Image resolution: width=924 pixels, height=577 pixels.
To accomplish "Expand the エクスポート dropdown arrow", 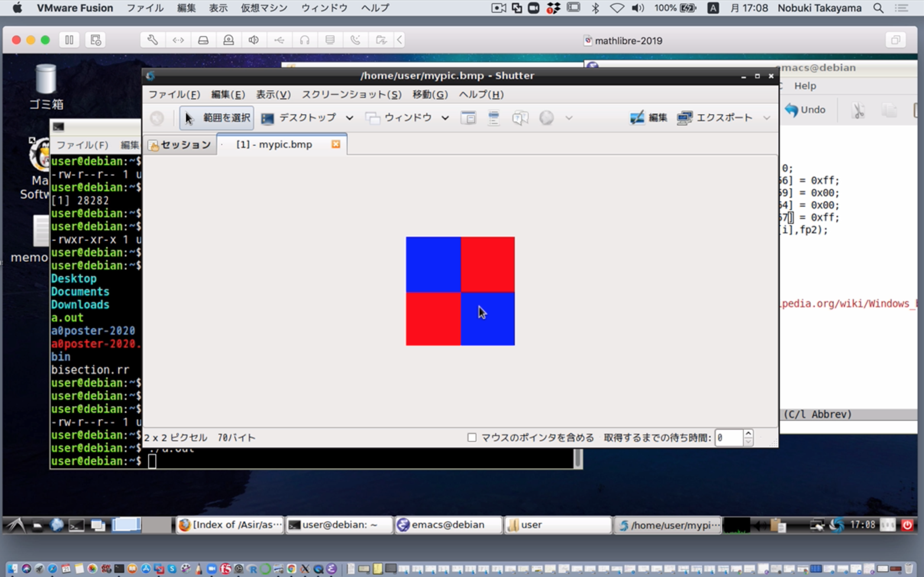I will (x=767, y=118).
